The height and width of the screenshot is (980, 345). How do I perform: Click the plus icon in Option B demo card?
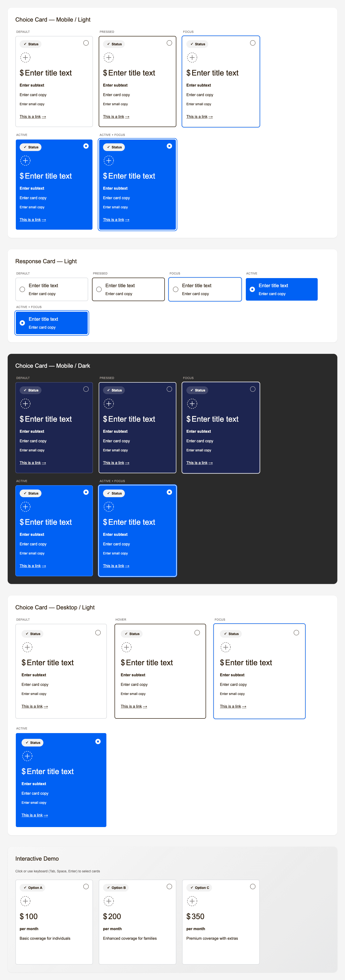click(109, 901)
